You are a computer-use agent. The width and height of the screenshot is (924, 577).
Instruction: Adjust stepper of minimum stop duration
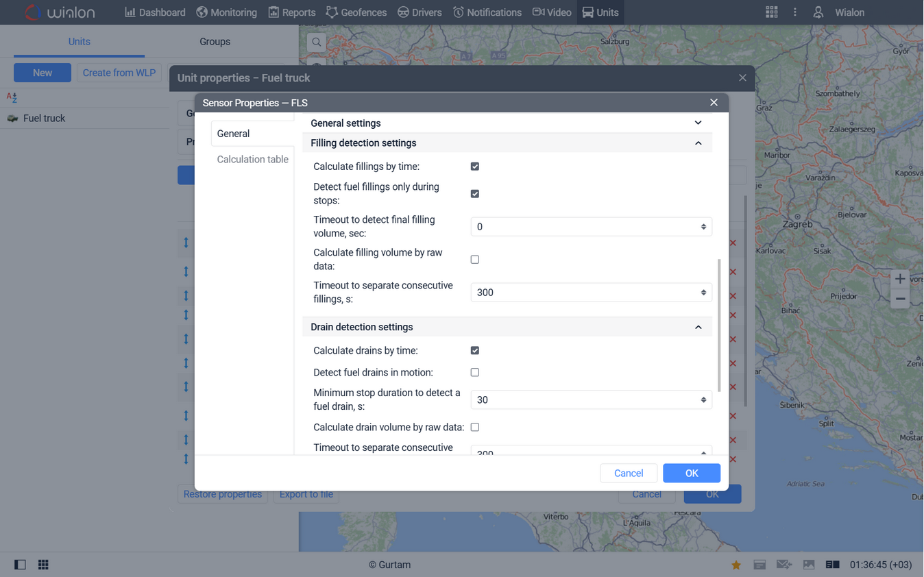tap(703, 400)
